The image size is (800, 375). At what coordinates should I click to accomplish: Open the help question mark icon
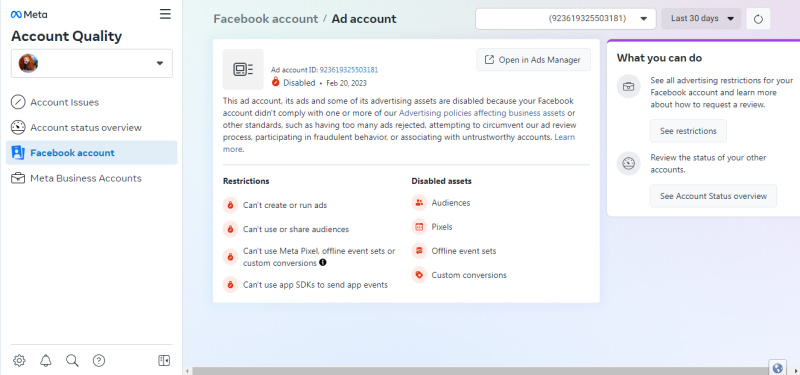coord(99,361)
